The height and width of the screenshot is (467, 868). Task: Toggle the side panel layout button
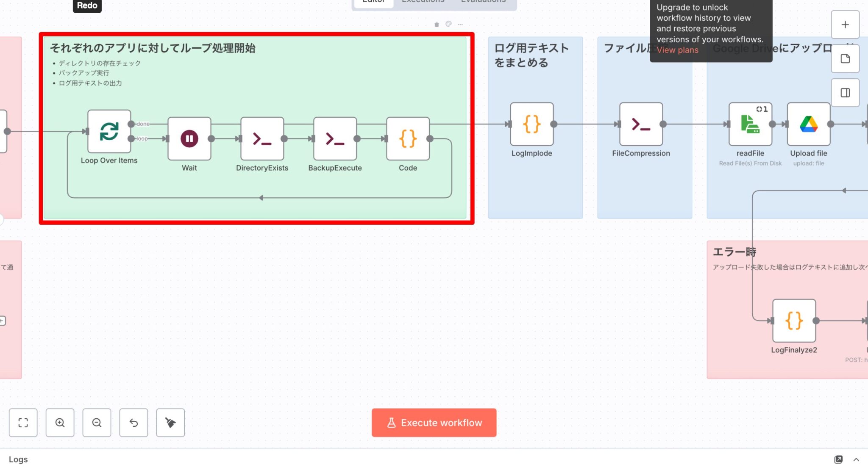[845, 93]
